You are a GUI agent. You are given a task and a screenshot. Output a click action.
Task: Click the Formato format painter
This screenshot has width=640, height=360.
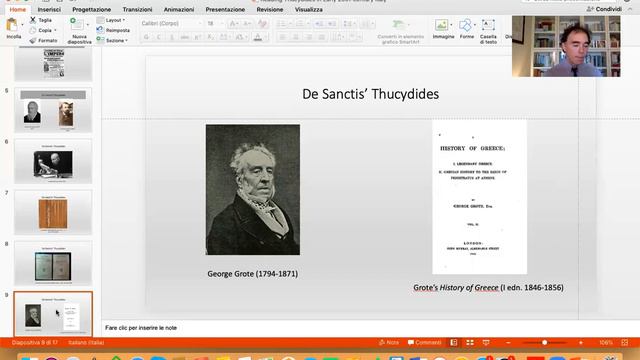click(43, 40)
